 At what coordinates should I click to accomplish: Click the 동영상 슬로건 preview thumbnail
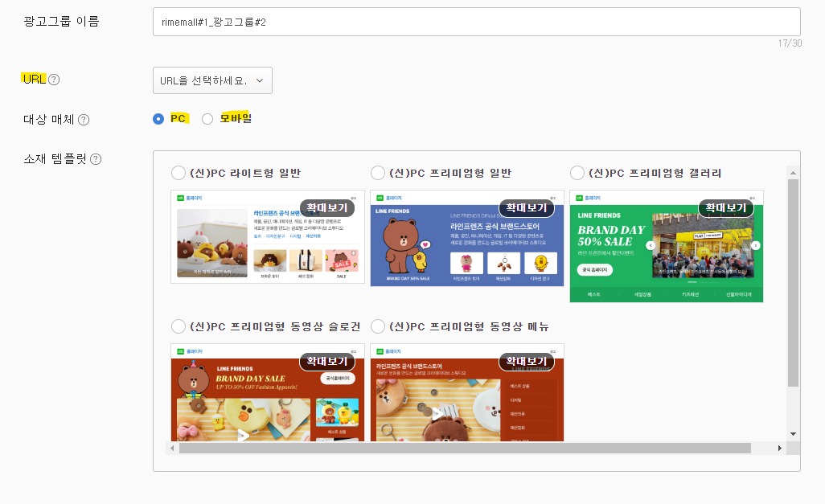(x=268, y=392)
